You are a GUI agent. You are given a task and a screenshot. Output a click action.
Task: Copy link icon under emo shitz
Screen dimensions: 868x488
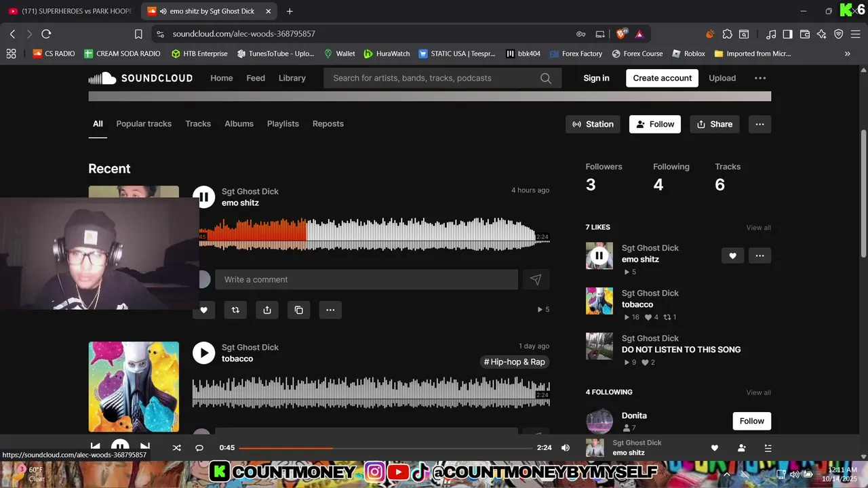299,310
